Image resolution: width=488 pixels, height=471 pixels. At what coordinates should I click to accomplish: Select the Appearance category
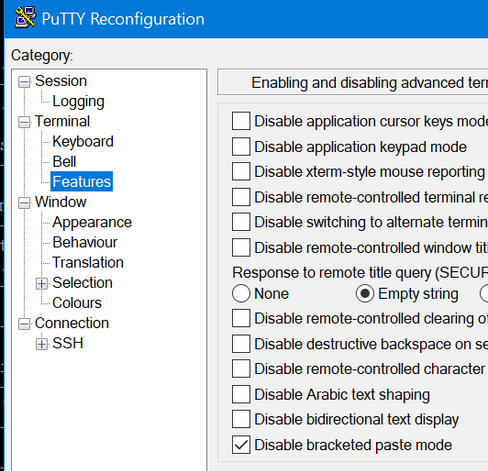[x=92, y=222]
